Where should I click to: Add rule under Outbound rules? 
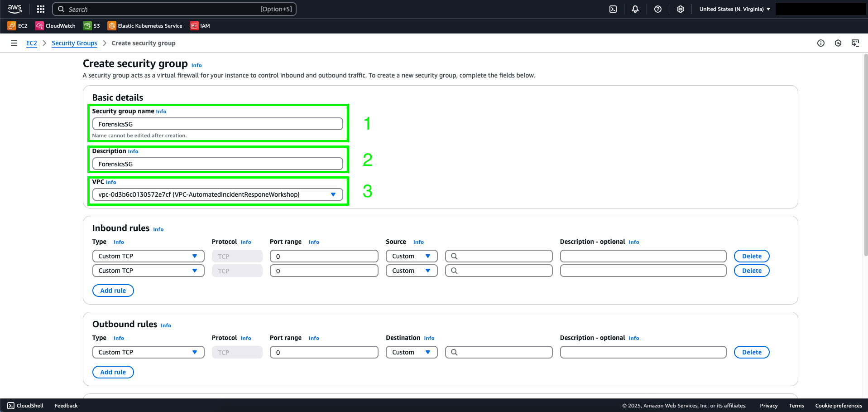(113, 372)
